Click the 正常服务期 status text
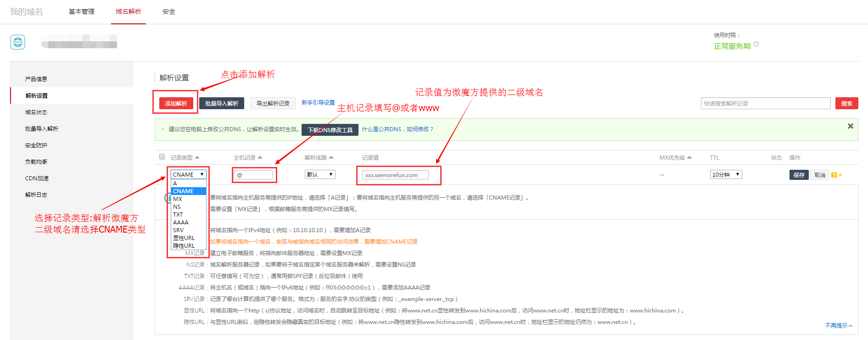 tap(732, 46)
